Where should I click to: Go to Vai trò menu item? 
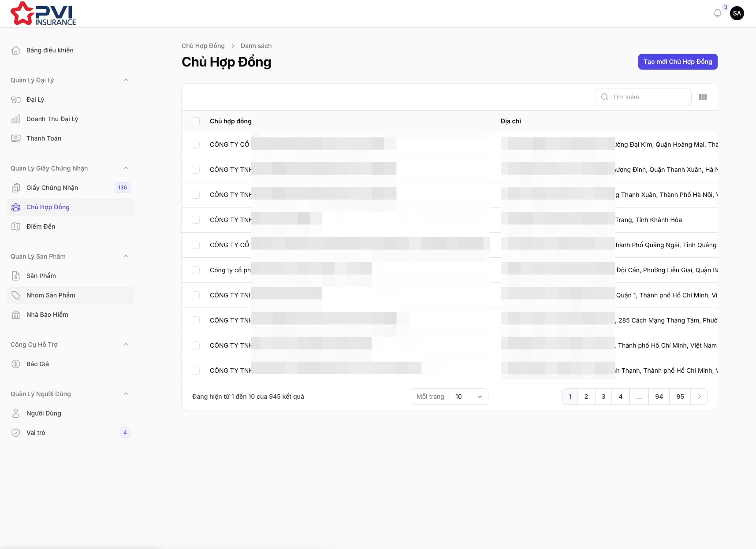36,433
